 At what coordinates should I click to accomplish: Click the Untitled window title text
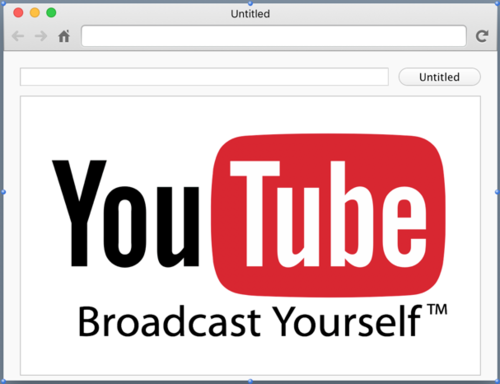[x=250, y=14]
